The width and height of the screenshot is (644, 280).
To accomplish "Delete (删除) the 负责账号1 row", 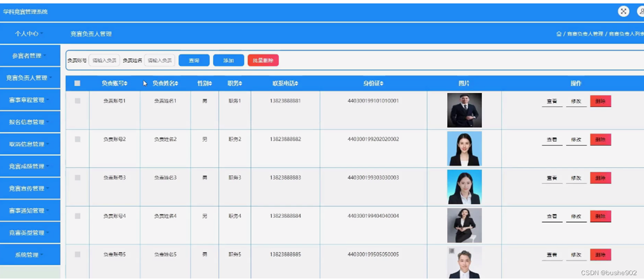I will point(601,101).
